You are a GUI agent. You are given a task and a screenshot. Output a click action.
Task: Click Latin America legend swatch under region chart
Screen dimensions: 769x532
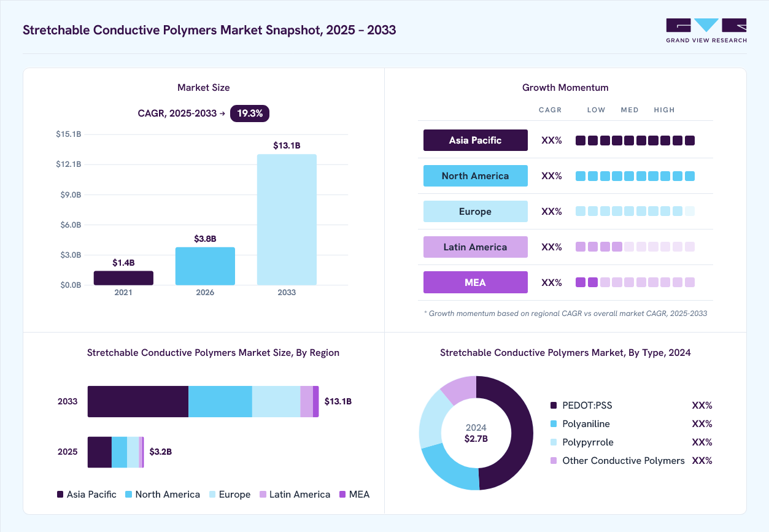coord(263,495)
